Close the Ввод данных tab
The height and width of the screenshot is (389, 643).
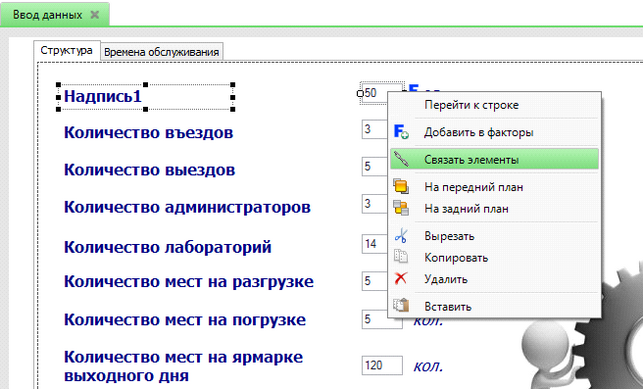pyautogui.click(x=95, y=15)
